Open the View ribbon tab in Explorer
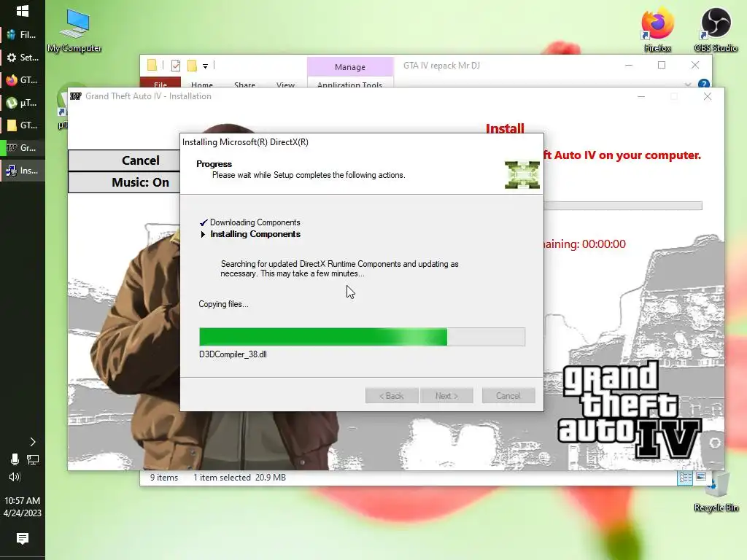 tap(285, 85)
